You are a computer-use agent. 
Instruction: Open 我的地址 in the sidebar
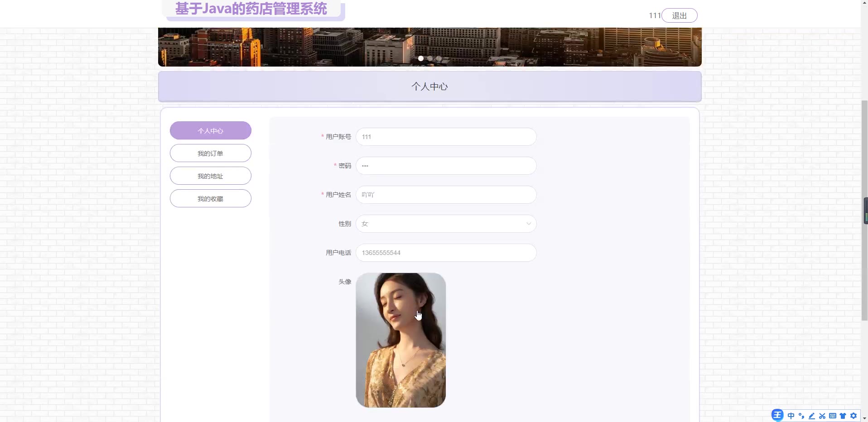210,176
